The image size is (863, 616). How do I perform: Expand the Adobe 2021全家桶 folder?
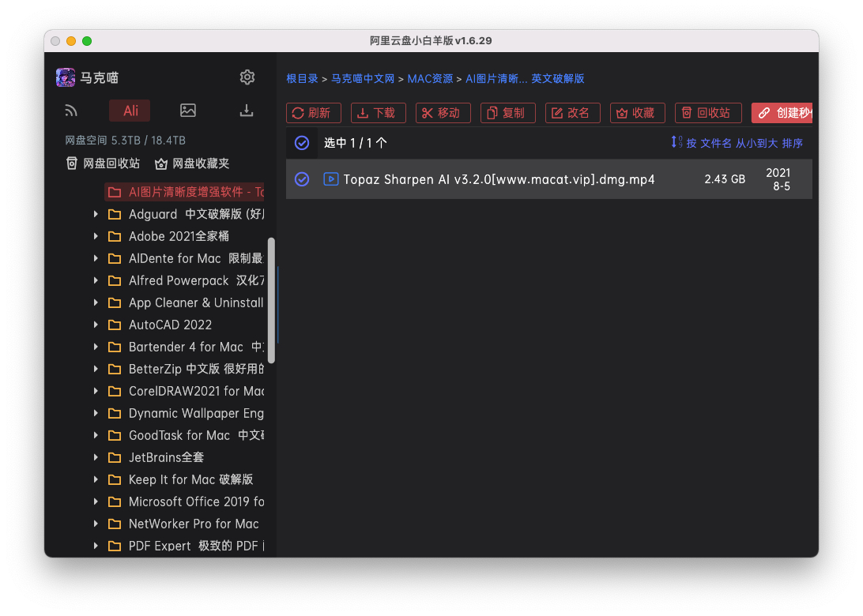[96, 236]
